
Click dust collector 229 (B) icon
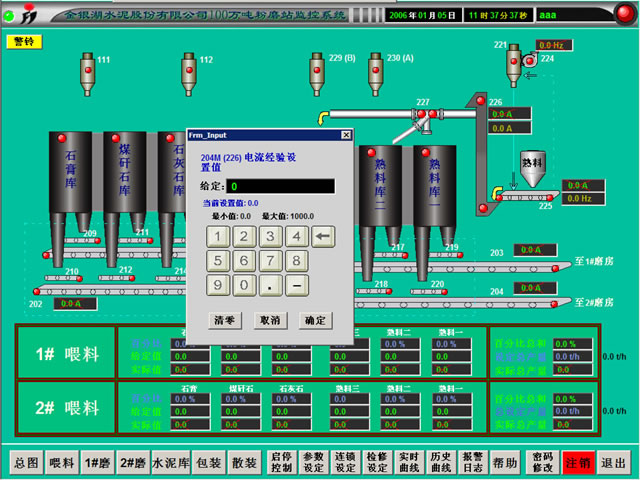tap(318, 72)
